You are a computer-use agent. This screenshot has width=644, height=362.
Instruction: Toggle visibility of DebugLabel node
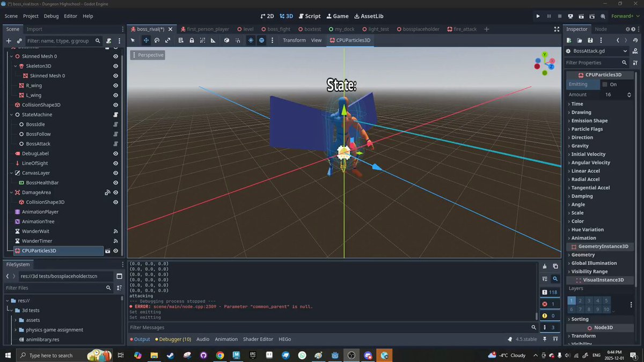115,153
